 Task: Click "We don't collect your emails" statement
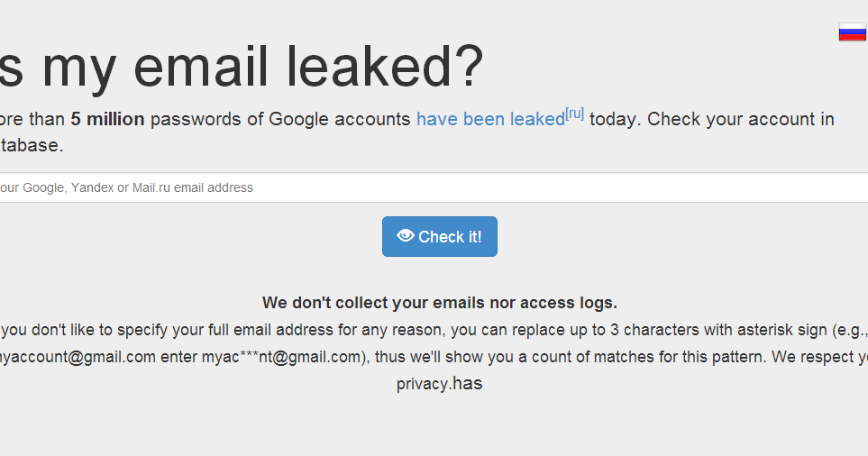coord(439,303)
